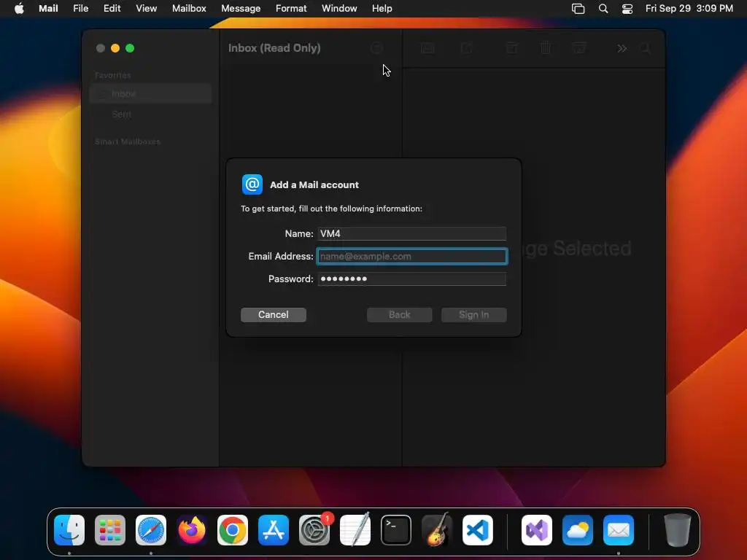The width and height of the screenshot is (747, 560).
Task: Open System Settings from the Dock
Action: click(314, 530)
